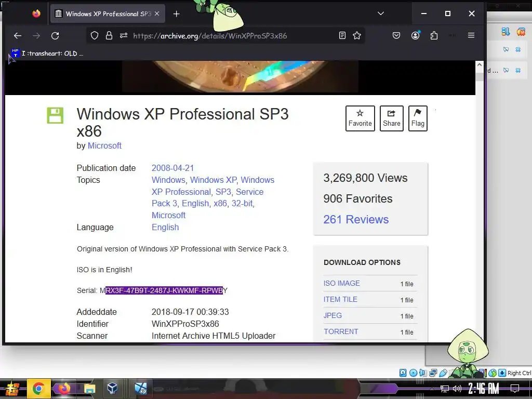The width and height of the screenshot is (532, 399).
Task: Click the 'Right Ctrl' host key label
Action: pos(519,373)
